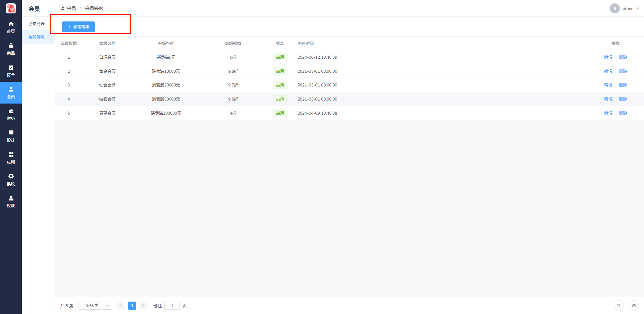Select 会员等级 submenu item
This screenshot has width=644, height=314.
[x=37, y=37]
